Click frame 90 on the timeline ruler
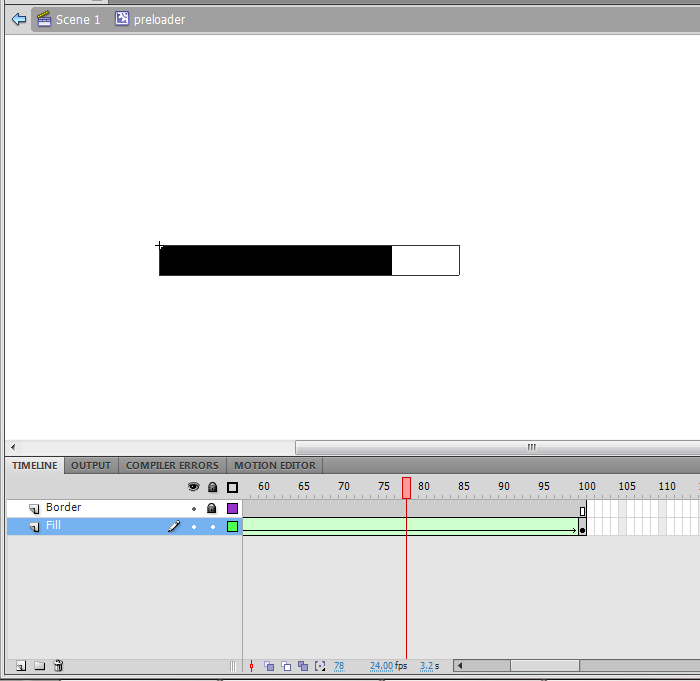The height and width of the screenshot is (681, 700). [504, 486]
